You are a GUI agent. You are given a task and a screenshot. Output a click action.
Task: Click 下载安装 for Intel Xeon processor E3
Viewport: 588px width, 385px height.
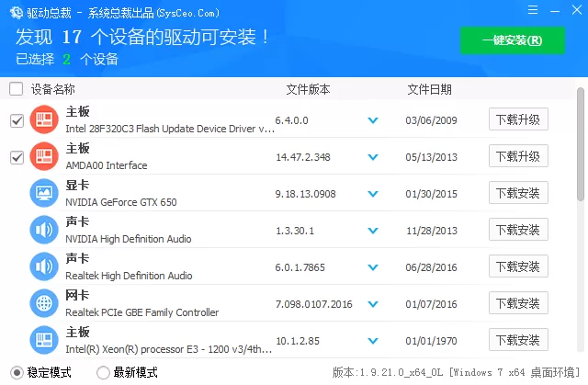[518, 340]
